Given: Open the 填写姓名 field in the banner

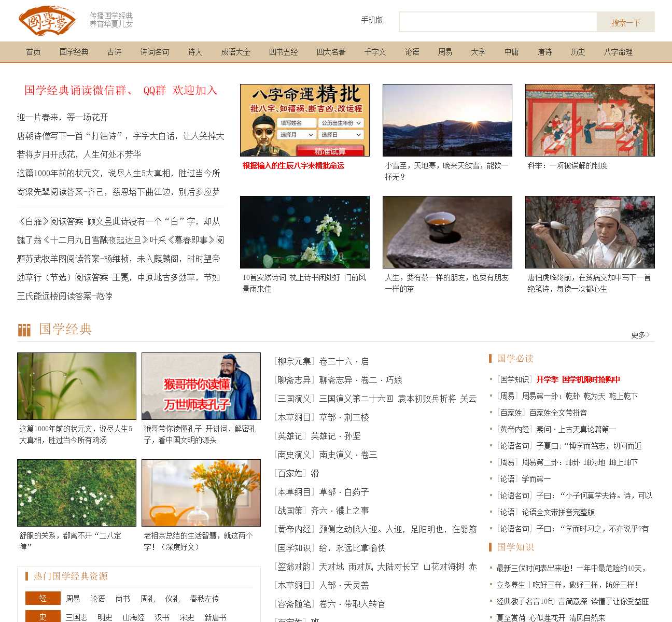Looking at the screenshot, I should (296, 123).
